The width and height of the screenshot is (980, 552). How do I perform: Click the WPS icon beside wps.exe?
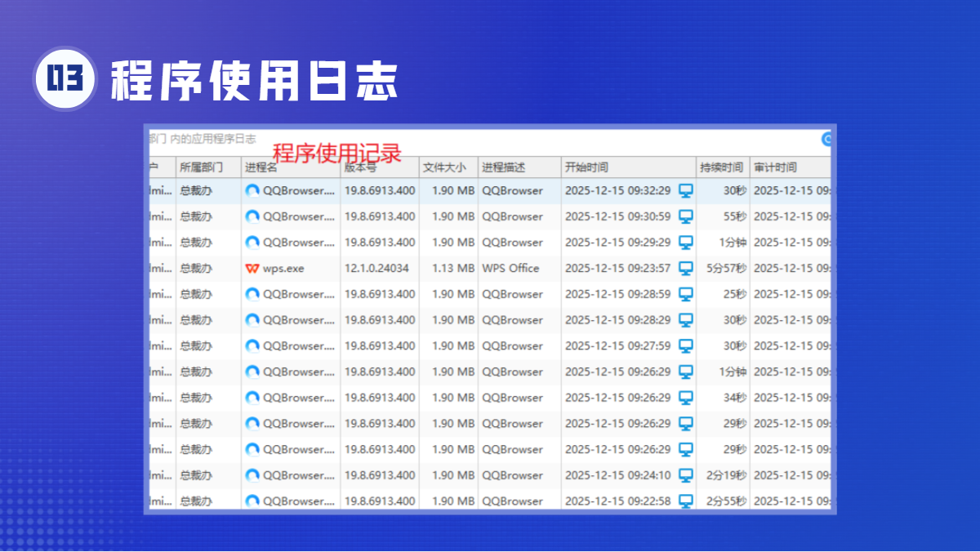252,269
